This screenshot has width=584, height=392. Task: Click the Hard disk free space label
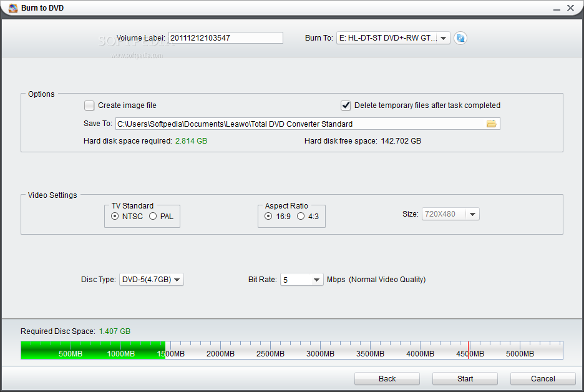(341, 141)
